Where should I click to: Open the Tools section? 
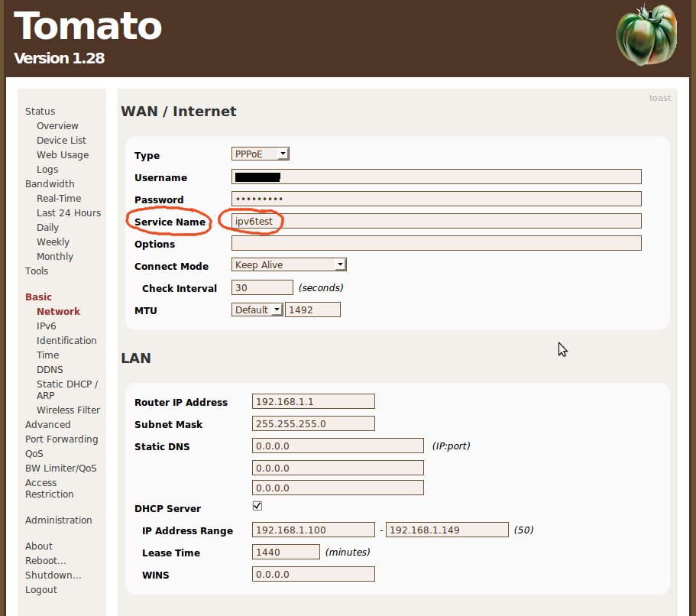(x=37, y=271)
